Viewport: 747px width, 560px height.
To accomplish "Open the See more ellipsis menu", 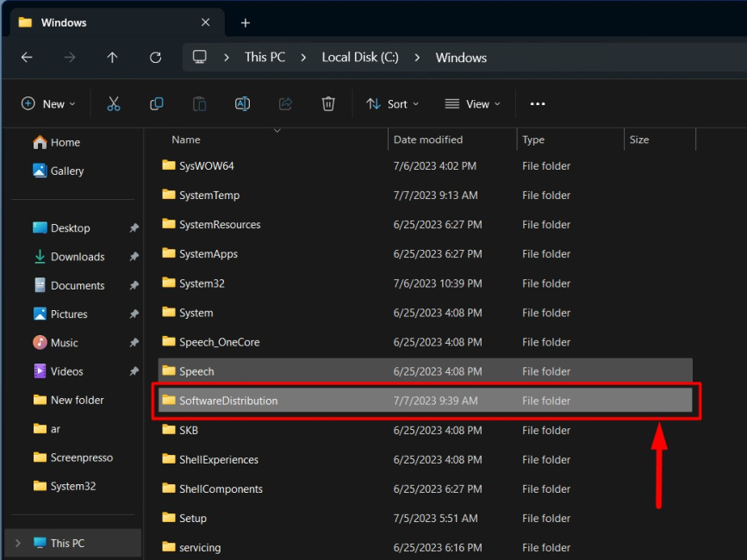I will point(538,104).
